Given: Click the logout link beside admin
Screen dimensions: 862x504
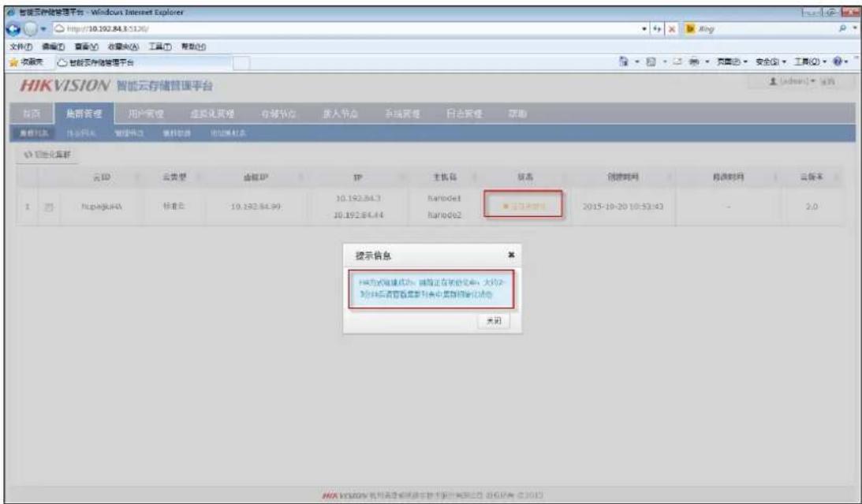Looking at the screenshot, I should (x=827, y=81).
